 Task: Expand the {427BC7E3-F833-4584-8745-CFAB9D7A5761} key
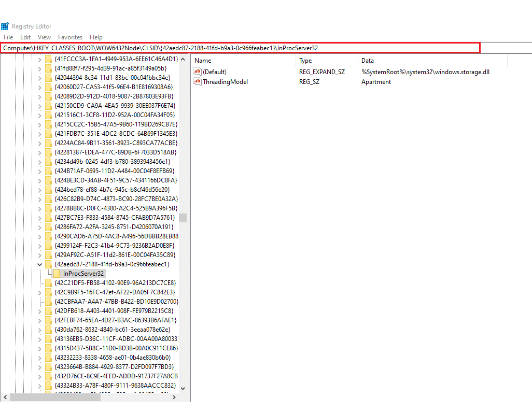[x=40, y=217]
